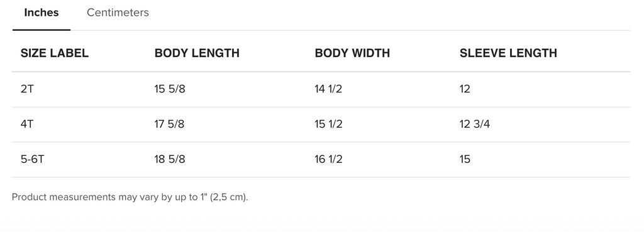This screenshot has height=232, width=644.
Task: Click the 17 5/8 body length value
Action: (169, 124)
